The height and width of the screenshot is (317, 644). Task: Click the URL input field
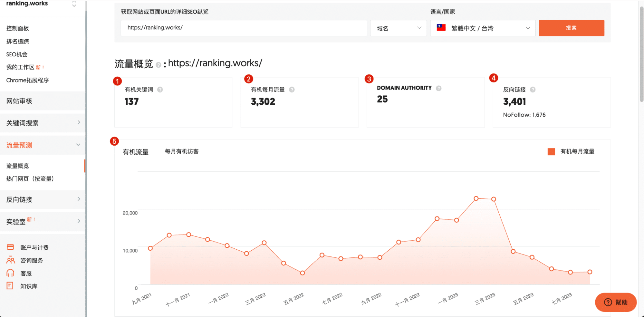[244, 28]
